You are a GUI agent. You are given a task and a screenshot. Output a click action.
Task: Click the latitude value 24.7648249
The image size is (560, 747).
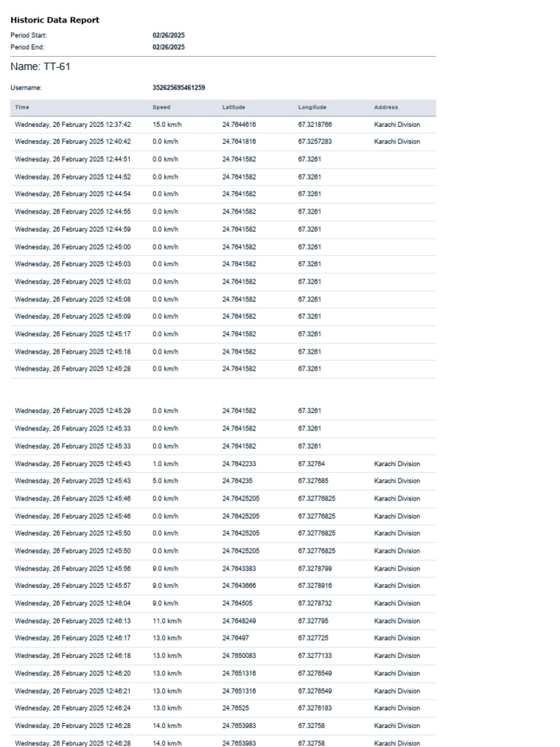point(239,622)
